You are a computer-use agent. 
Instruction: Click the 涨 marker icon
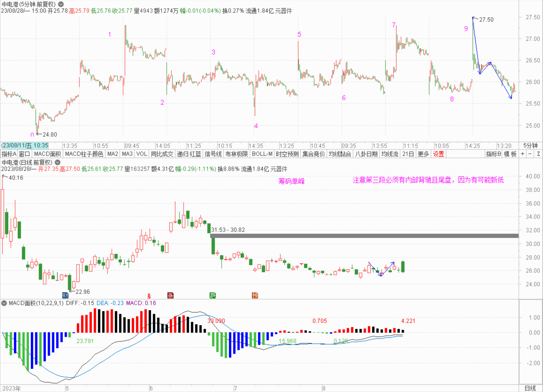[x=170, y=295]
